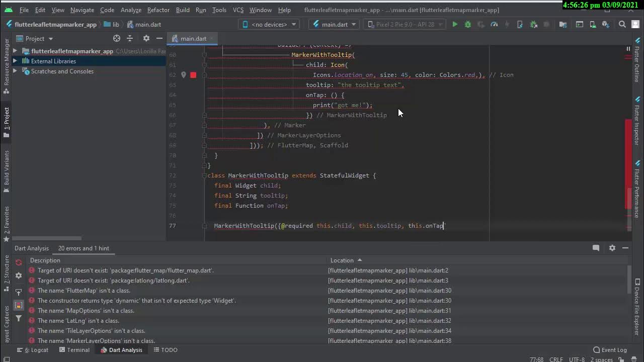This screenshot has height=362, width=644.
Task: Run the app with green play button
Action: [x=455, y=24]
